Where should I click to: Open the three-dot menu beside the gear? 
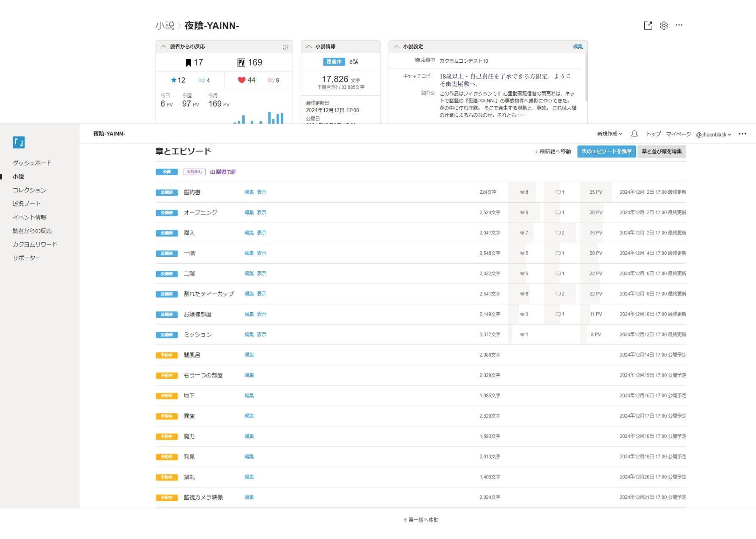coord(679,25)
